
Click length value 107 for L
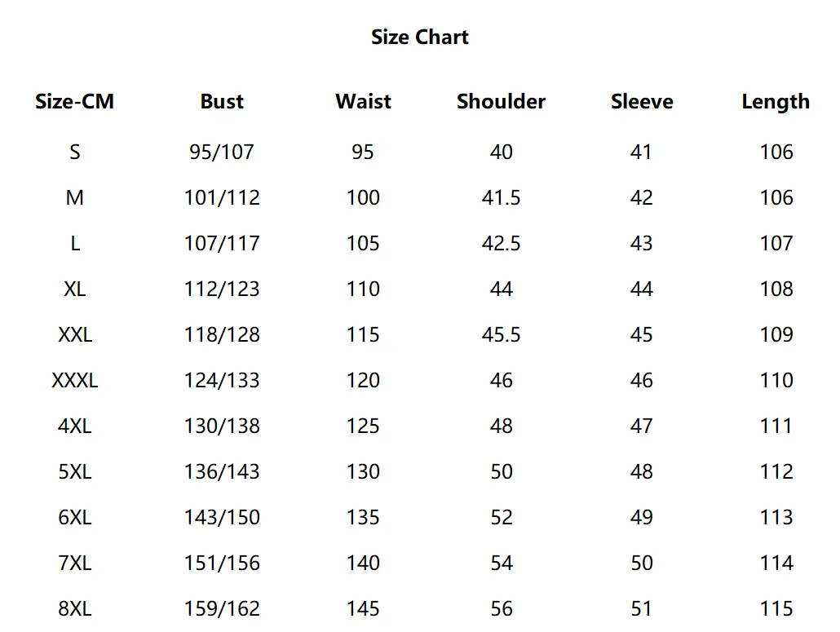pyautogui.click(x=776, y=243)
